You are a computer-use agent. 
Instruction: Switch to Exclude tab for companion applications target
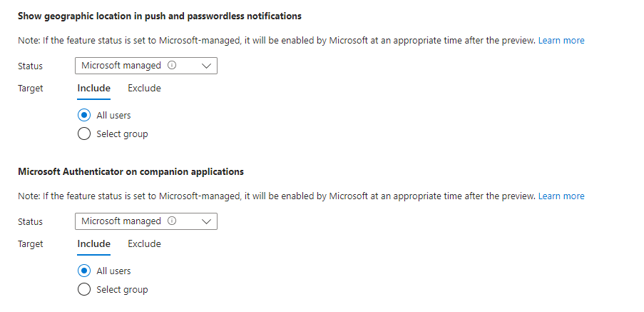pos(144,244)
